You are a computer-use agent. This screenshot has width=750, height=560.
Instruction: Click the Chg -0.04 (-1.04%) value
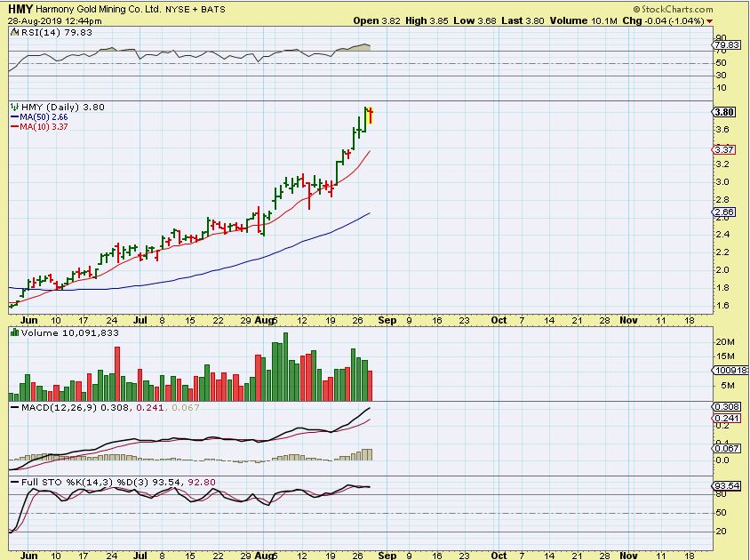coord(664,21)
